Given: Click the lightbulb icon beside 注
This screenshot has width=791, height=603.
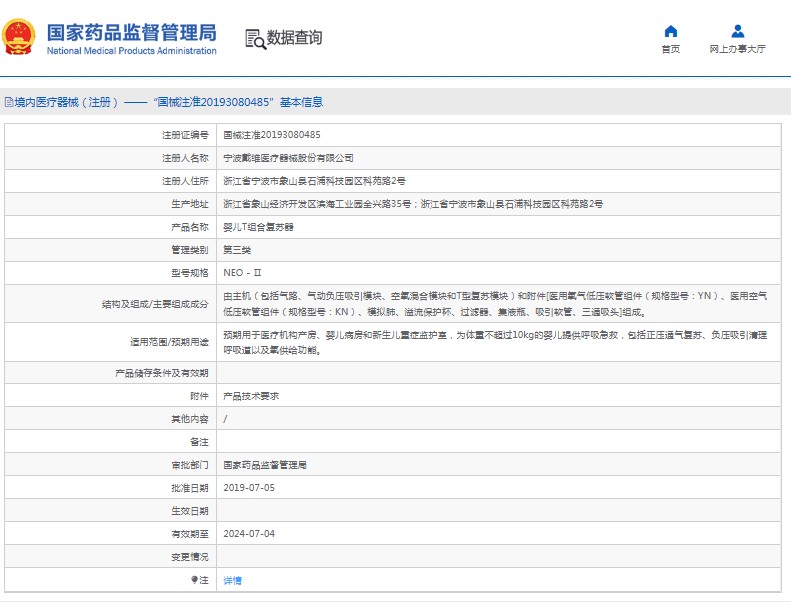Looking at the screenshot, I should point(194,580).
